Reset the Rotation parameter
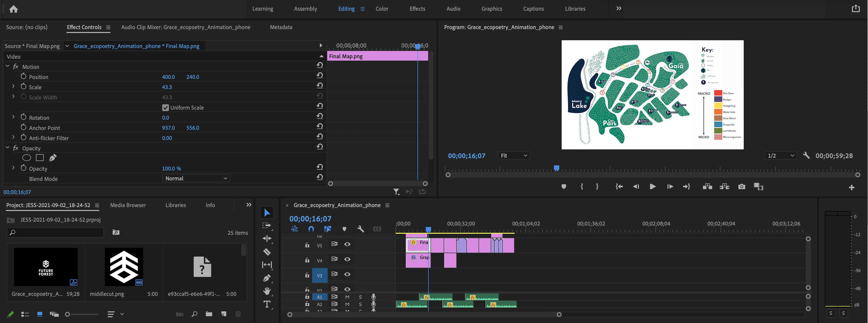Viewport: 868px width, 323px height. pyautogui.click(x=320, y=116)
